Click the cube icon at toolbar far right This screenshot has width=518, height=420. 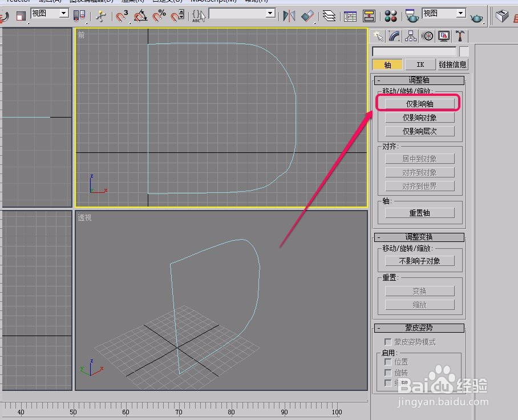(x=502, y=15)
